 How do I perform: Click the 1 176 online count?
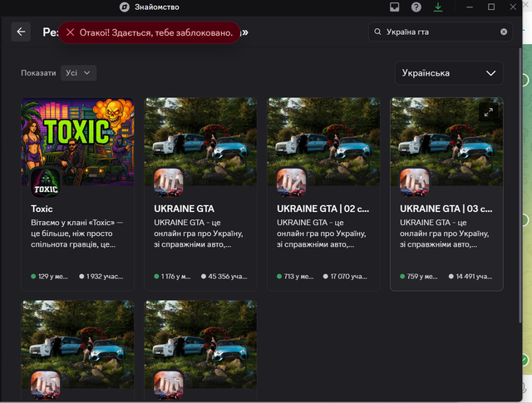(172, 277)
